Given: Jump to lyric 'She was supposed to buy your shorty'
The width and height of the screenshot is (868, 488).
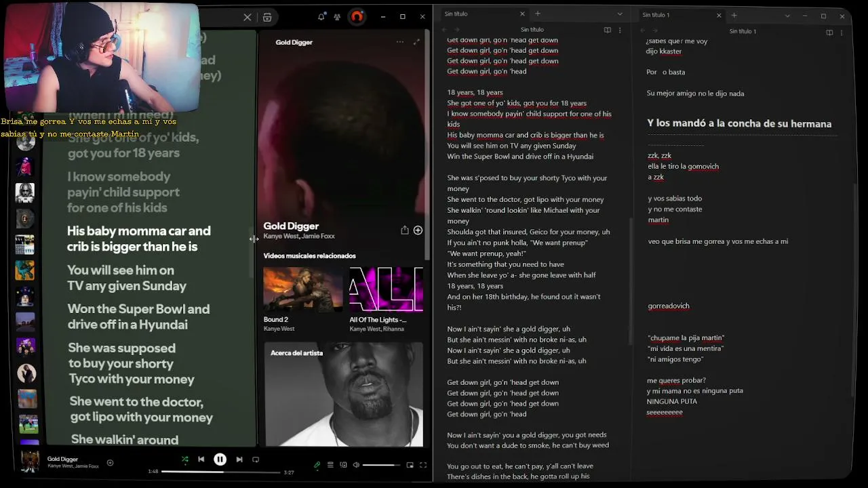Looking at the screenshot, I should (x=131, y=363).
